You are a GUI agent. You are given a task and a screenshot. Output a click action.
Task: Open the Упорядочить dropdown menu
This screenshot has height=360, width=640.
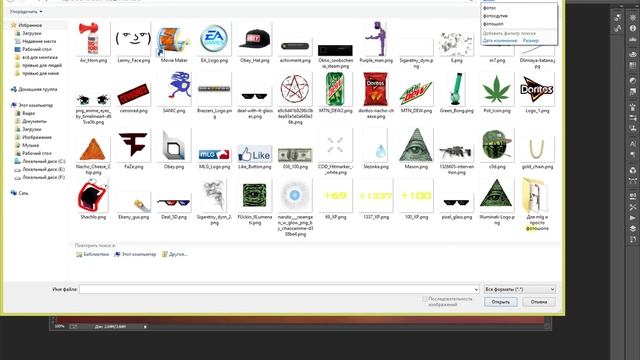click(x=26, y=12)
